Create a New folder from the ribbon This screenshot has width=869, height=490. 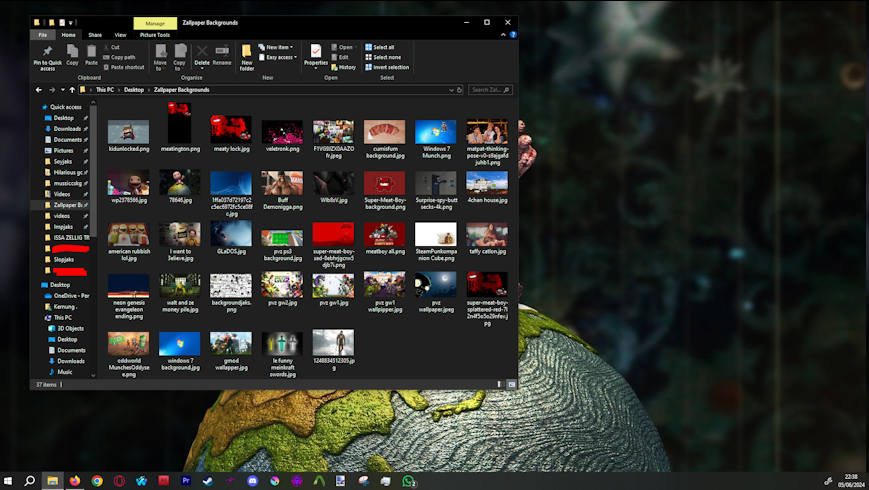click(x=247, y=52)
